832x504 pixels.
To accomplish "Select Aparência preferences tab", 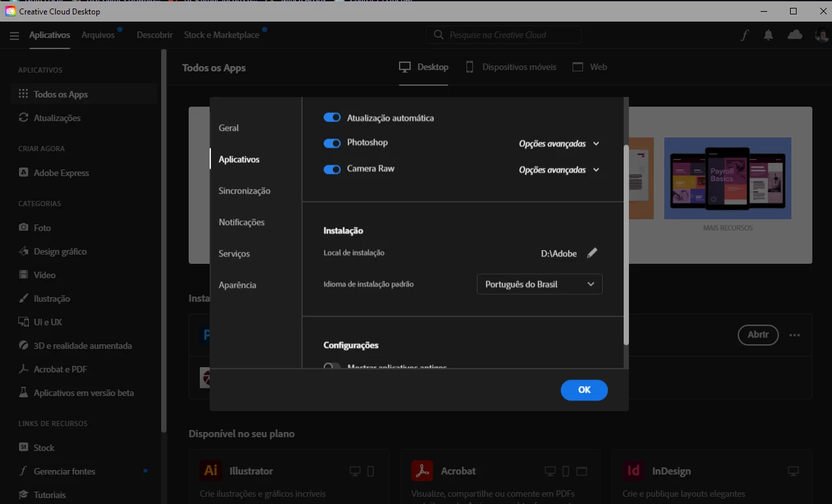I will tap(237, 285).
